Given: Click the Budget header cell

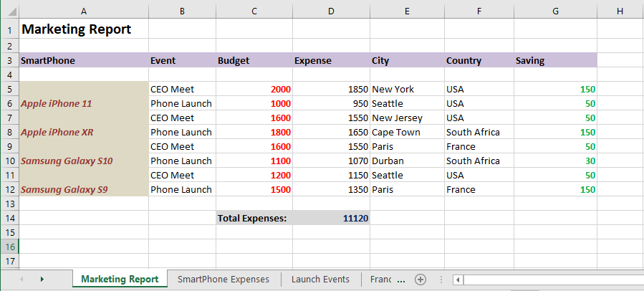Looking at the screenshot, I should tap(254, 60).
